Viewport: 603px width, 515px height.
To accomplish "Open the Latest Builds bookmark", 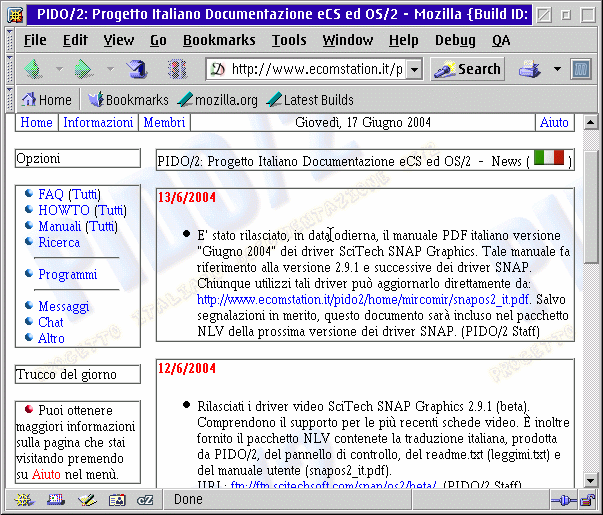I will (310, 100).
